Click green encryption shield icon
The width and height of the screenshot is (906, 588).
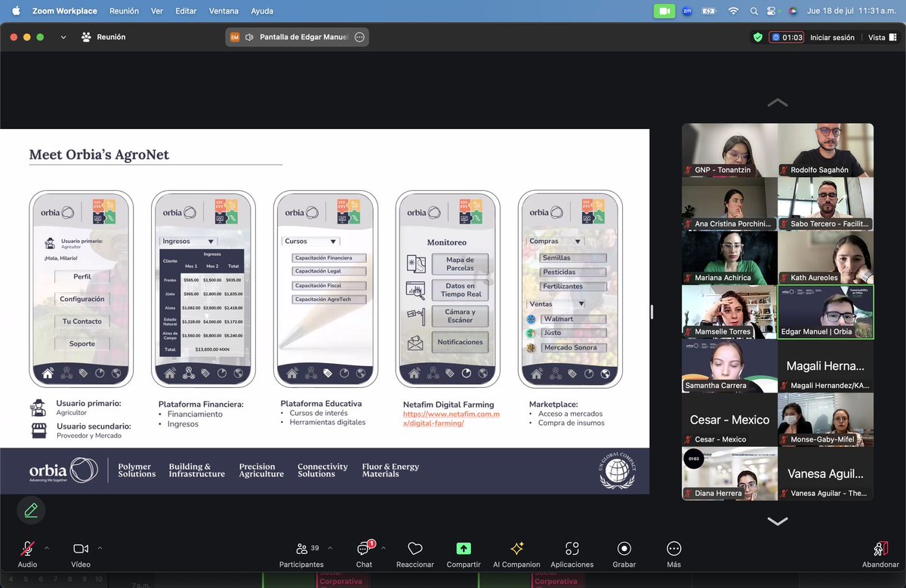[x=757, y=37]
